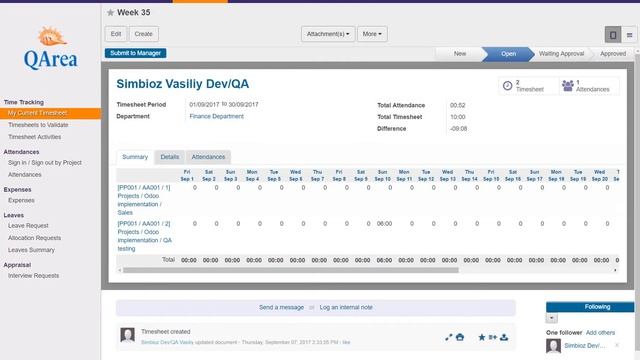This screenshot has height=360, width=640.
Task: Star the Week 35 record title
Action: 110,13
